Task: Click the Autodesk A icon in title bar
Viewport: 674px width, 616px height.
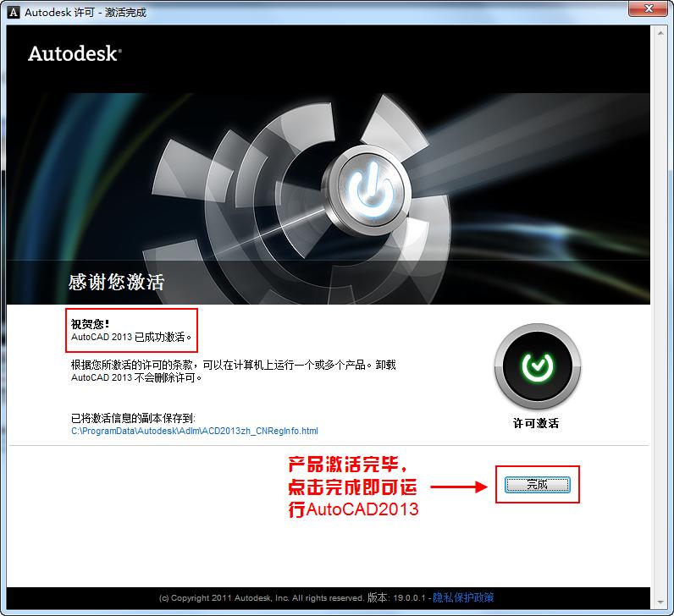Action: point(14,12)
